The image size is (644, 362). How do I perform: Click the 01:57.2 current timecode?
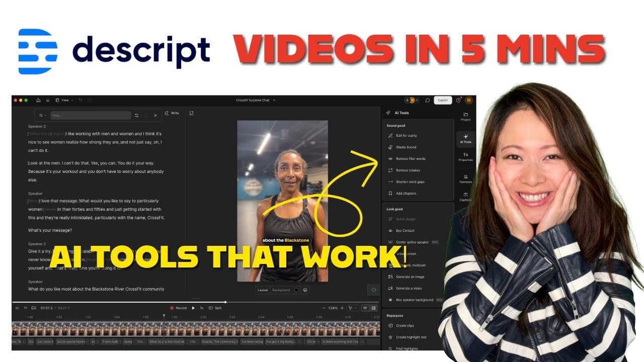(x=47, y=308)
